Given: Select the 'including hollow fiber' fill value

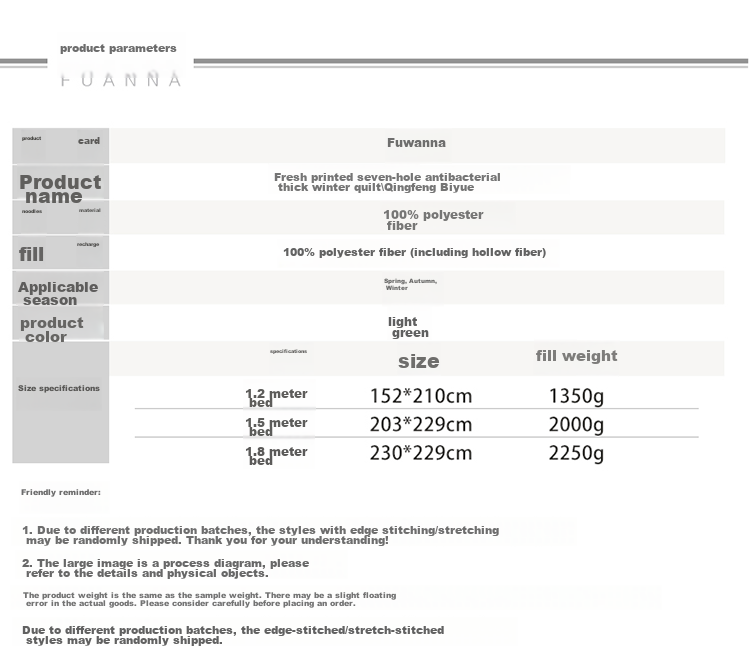Looking at the screenshot, I should (414, 252).
